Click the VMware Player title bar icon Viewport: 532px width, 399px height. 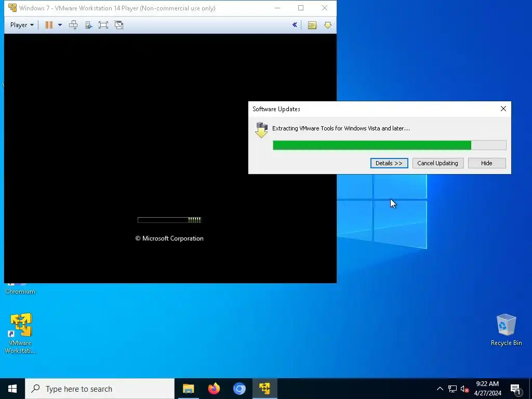pos(12,7)
